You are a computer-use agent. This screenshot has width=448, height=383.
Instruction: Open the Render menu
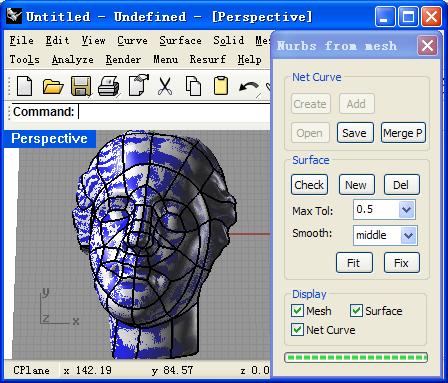pyautogui.click(x=123, y=59)
